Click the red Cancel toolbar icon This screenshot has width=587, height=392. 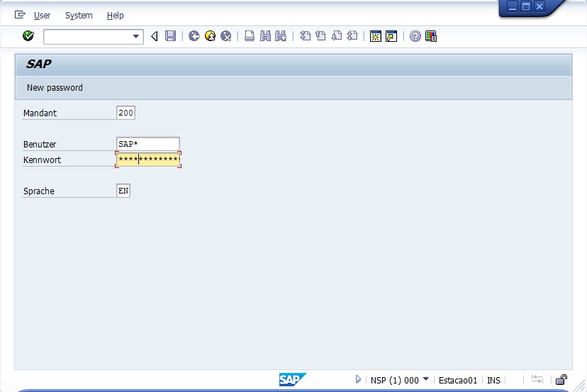coord(225,36)
